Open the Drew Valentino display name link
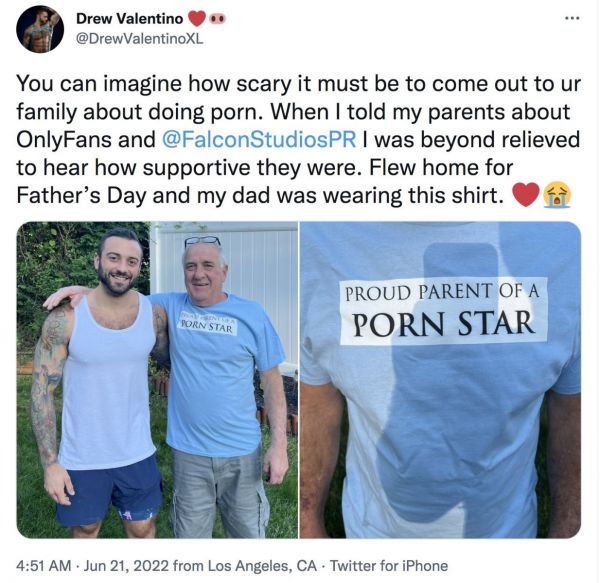 pos(129,18)
